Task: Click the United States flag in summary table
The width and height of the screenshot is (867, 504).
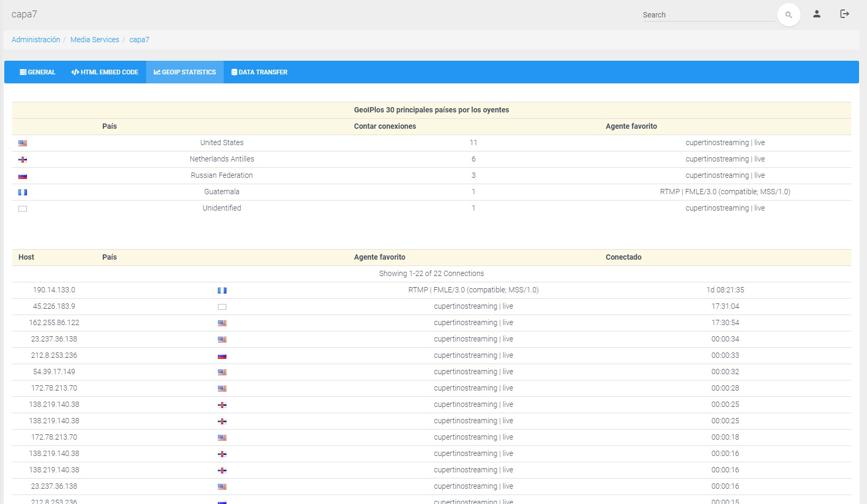Action: coord(23,143)
